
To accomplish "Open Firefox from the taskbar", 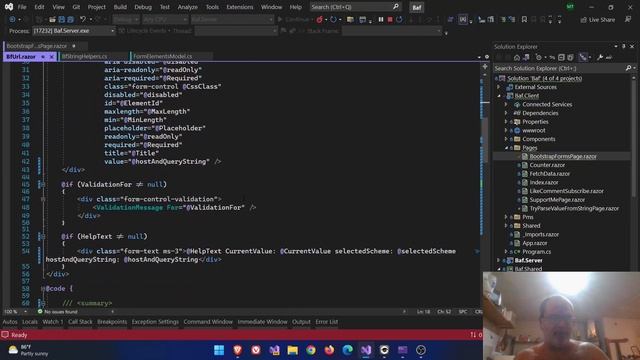I will click(329, 350).
